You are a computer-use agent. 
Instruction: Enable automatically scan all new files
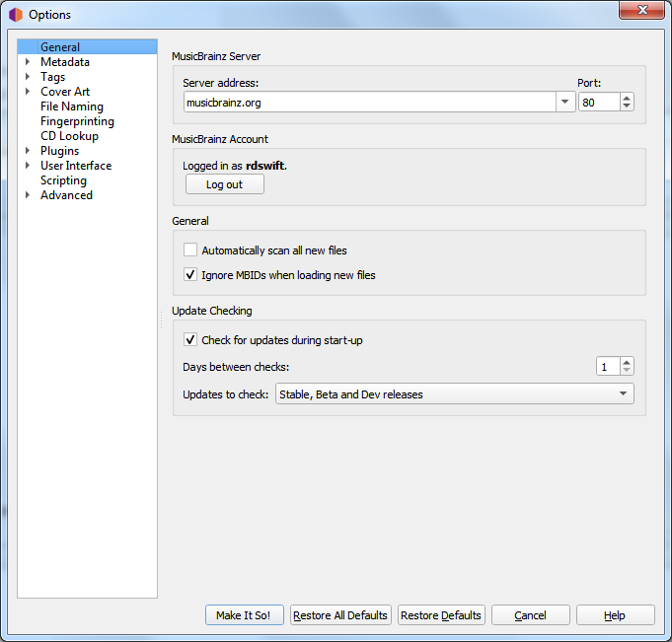click(x=191, y=250)
